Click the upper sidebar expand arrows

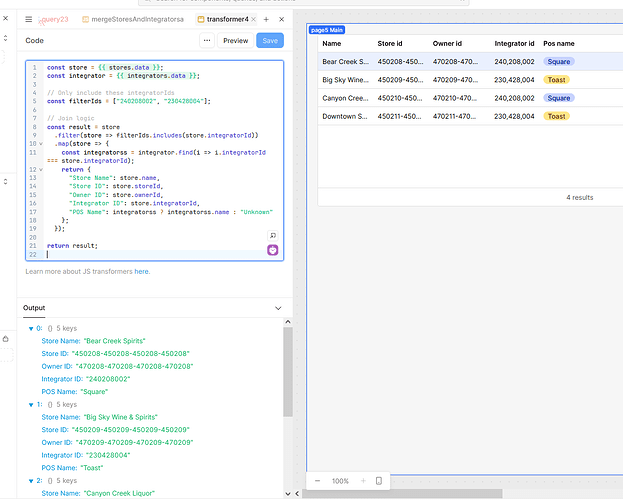point(6,38)
